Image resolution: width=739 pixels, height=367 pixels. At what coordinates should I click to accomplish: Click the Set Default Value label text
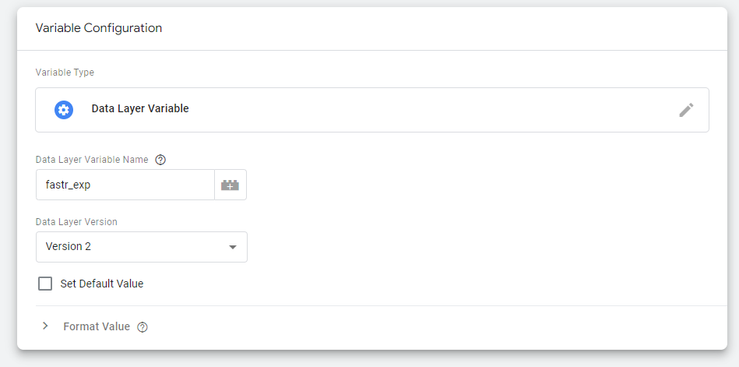[102, 284]
